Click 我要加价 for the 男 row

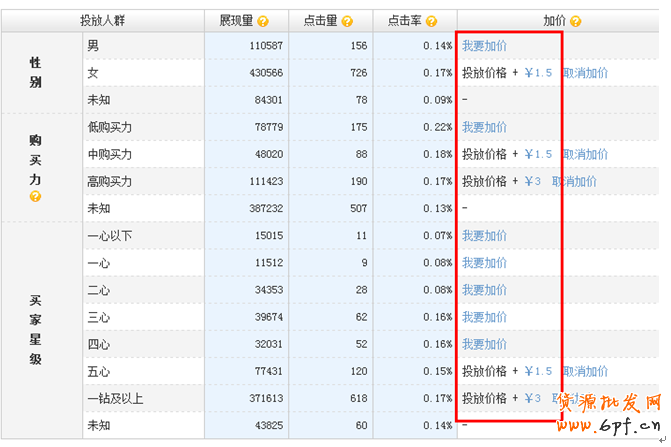coord(484,46)
